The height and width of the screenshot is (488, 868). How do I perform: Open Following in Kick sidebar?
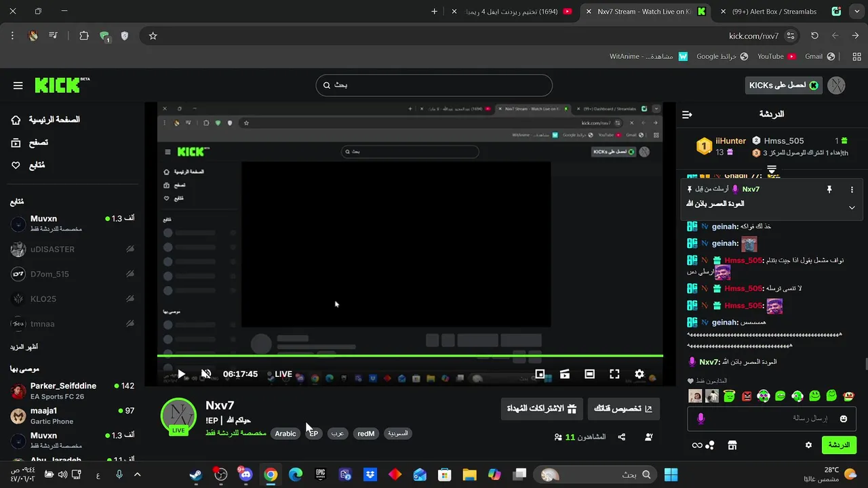pyautogui.click(x=28, y=165)
